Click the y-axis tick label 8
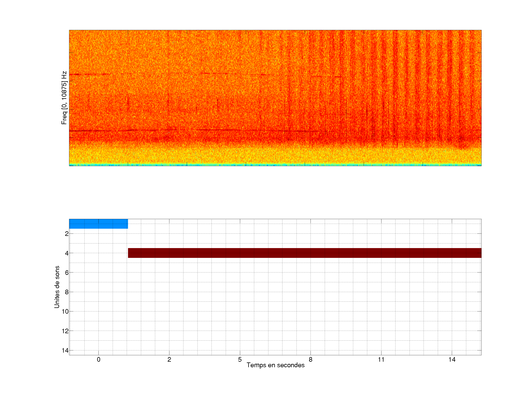Image resolution: width=532 pixels, height=399 pixels. [67, 292]
